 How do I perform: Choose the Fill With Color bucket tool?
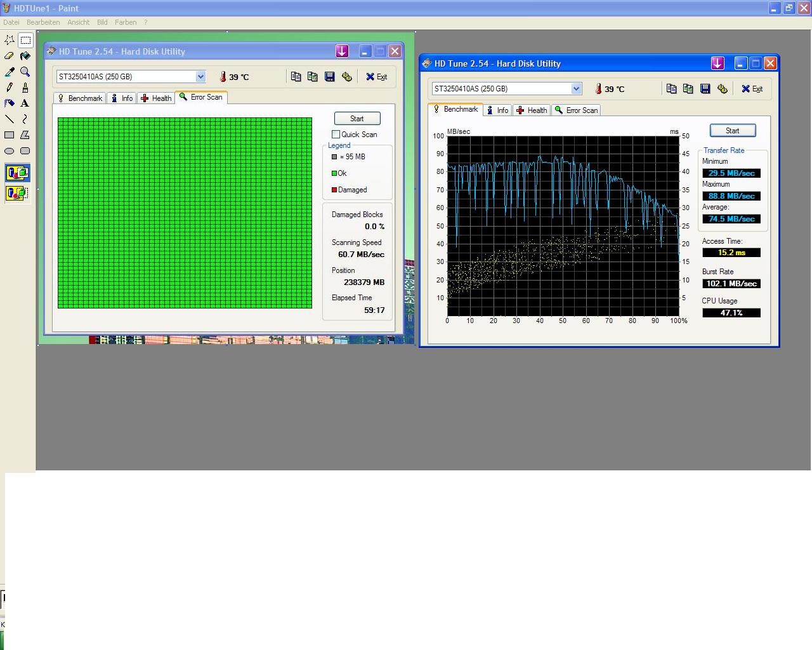tap(25, 56)
